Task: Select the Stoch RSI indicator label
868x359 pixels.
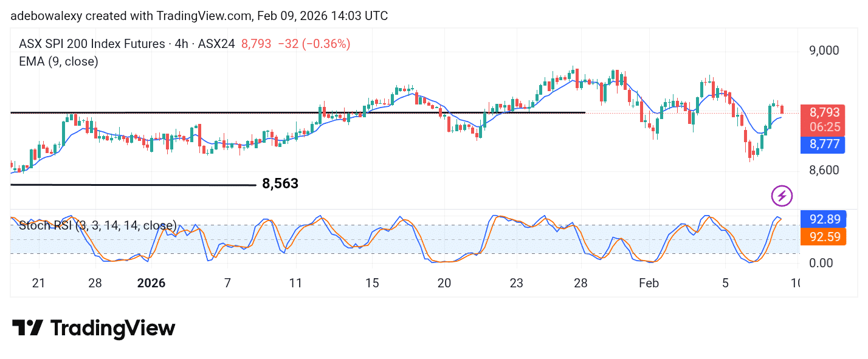Action: click(x=97, y=225)
